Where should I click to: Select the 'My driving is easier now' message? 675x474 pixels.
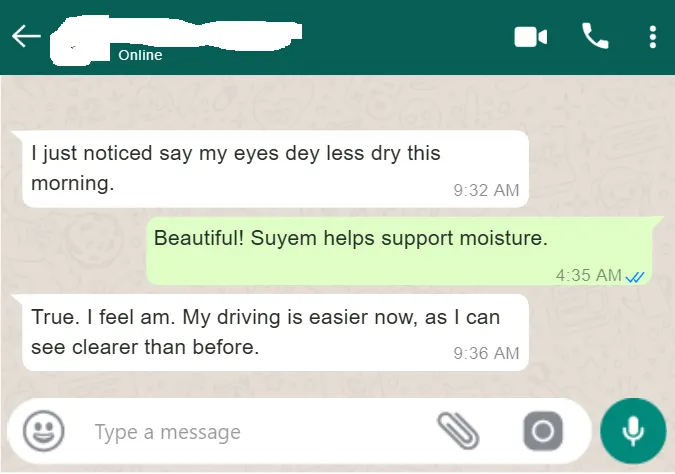coord(276,332)
